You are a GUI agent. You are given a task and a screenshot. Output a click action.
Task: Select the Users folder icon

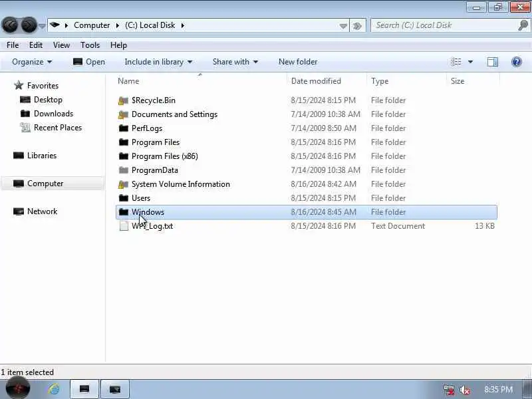124,198
